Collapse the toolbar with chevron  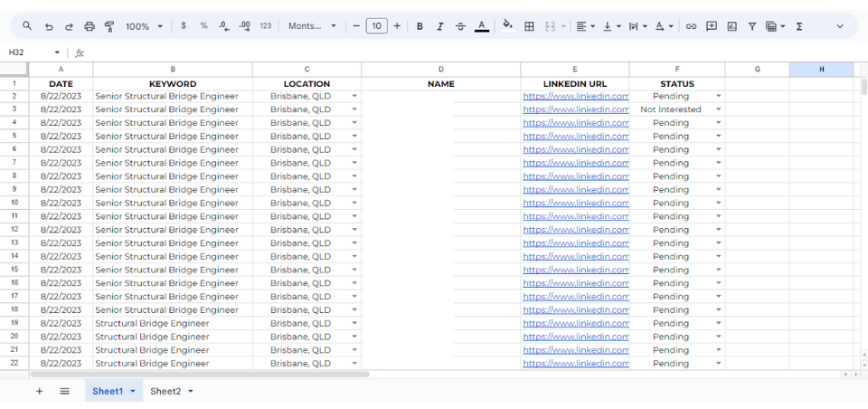tap(840, 26)
